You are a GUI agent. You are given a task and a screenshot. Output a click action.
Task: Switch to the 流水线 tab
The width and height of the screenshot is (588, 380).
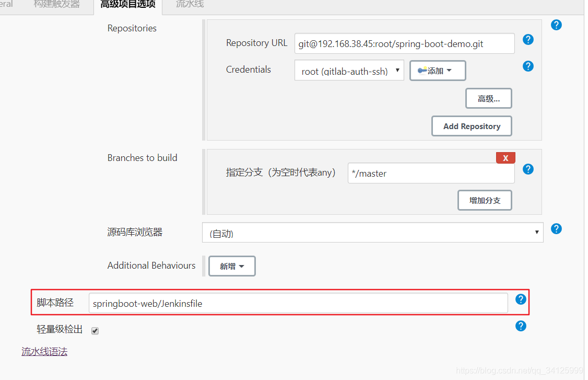pyautogui.click(x=190, y=5)
